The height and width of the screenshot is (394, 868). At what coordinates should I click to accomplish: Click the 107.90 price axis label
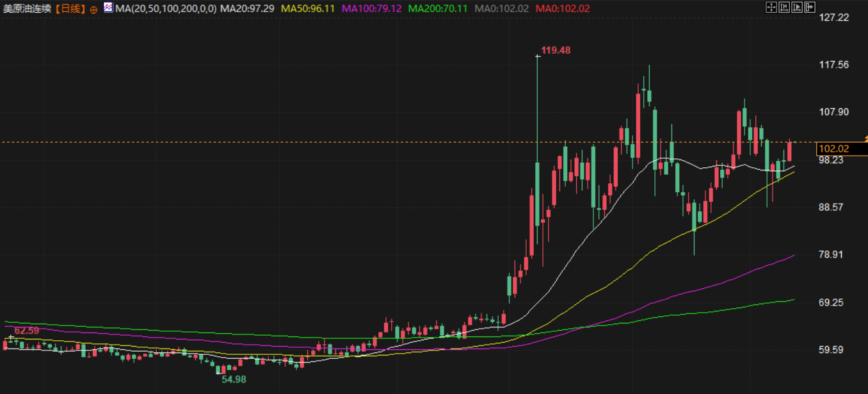point(834,112)
